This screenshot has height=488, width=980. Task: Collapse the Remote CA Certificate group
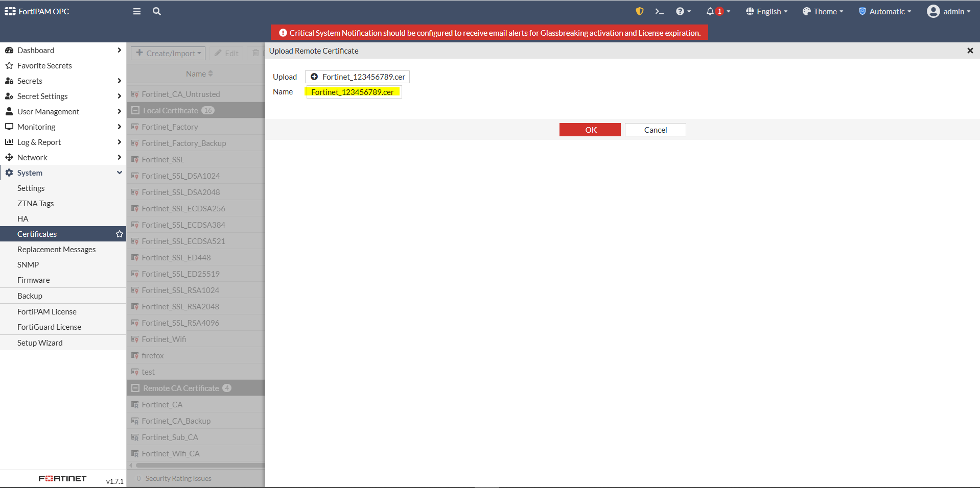pyautogui.click(x=135, y=388)
